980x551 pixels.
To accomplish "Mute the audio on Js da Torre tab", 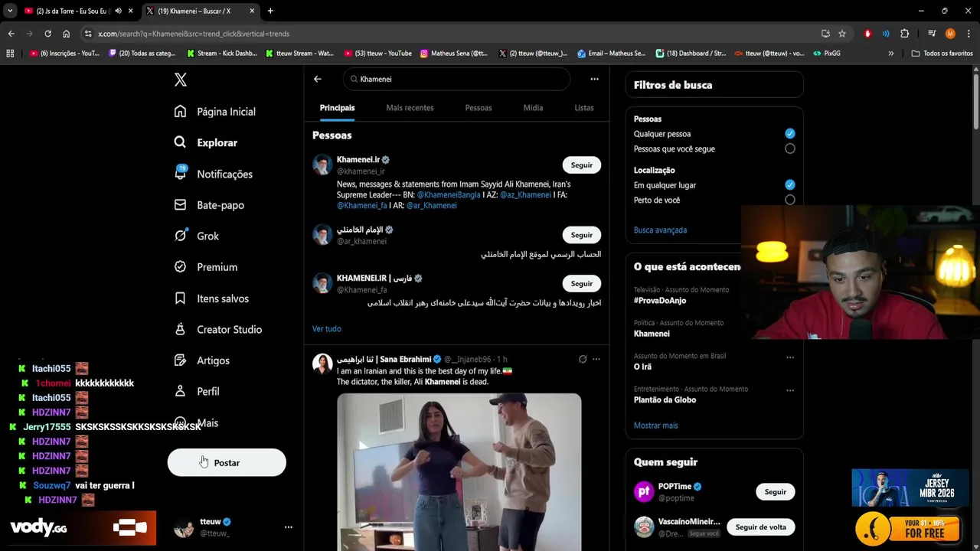I will (x=118, y=11).
